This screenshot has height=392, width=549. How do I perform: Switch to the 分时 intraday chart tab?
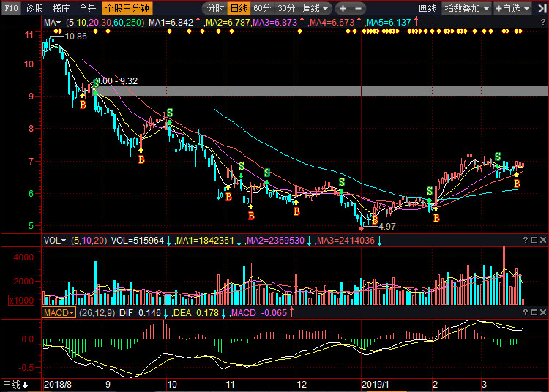(x=214, y=9)
